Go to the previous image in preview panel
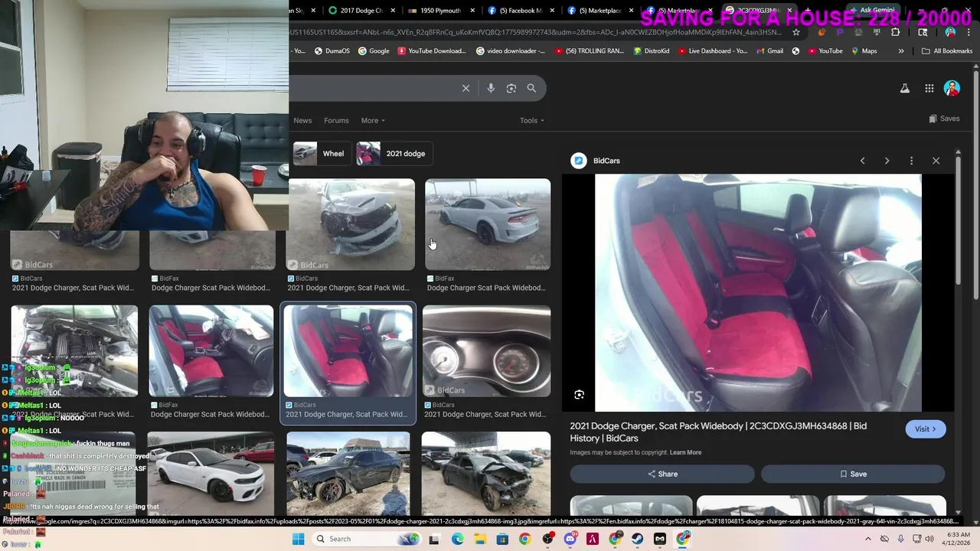This screenshot has height=551, width=980. pyautogui.click(x=863, y=161)
